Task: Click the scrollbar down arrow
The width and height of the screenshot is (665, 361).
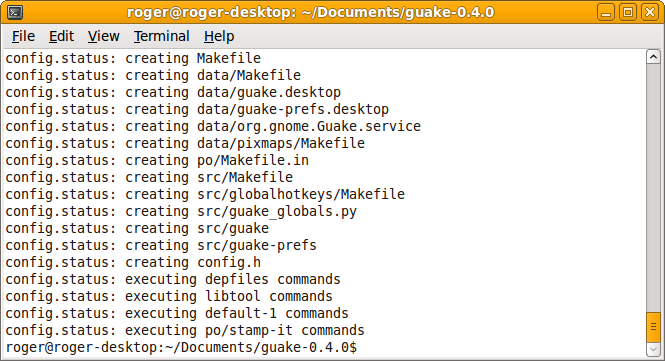Action: pos(653,350)
